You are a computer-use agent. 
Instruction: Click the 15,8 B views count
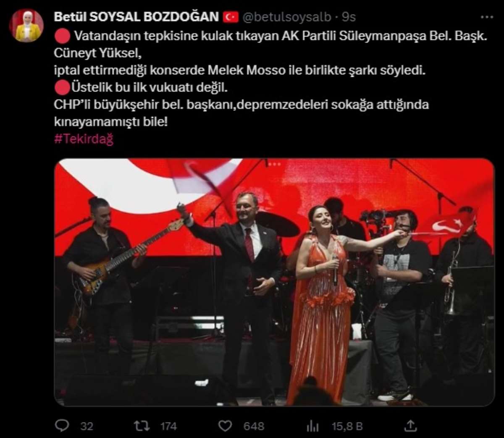(347, 426)
